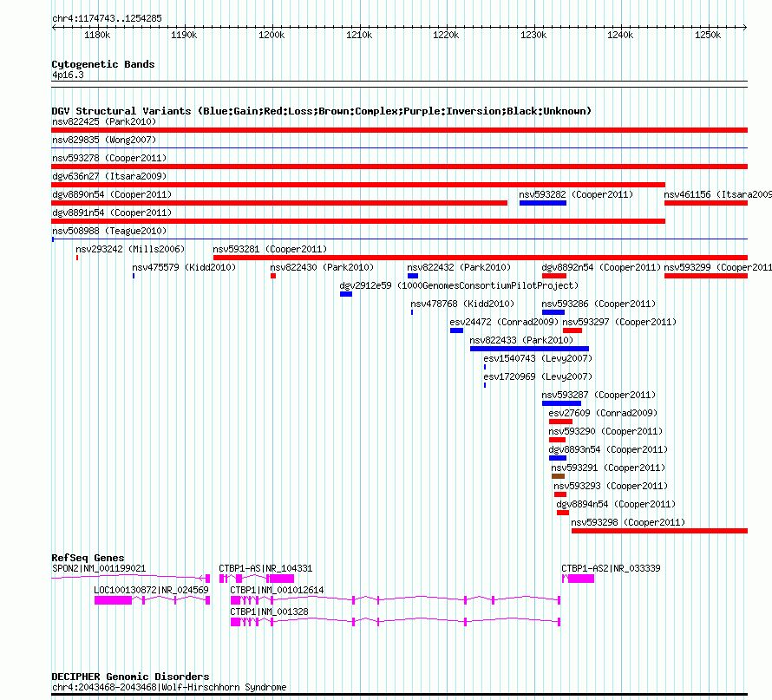
Task: Click the brown nsv593291 complex variant bar
Action: click(x=558, y=476)
